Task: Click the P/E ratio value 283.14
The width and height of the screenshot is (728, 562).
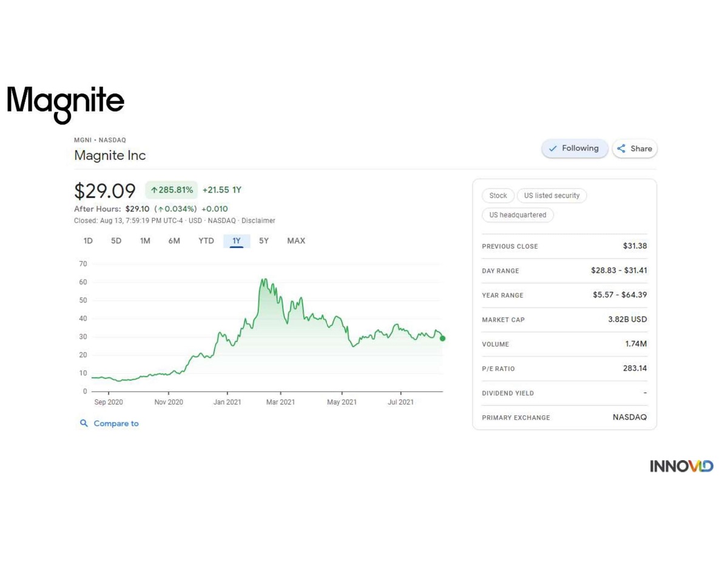Action: coord(635,369)
